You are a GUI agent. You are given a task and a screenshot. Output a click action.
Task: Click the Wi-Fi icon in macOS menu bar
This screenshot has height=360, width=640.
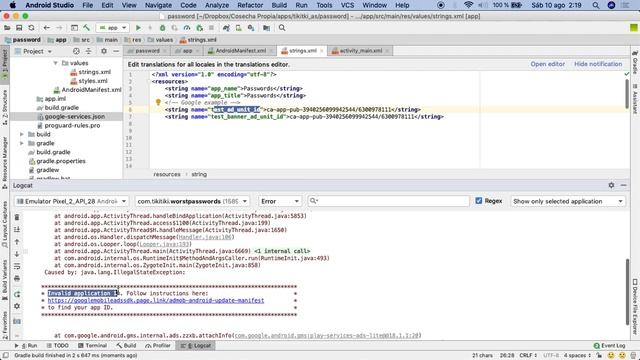pyautogui.click(x=468, y=5)
